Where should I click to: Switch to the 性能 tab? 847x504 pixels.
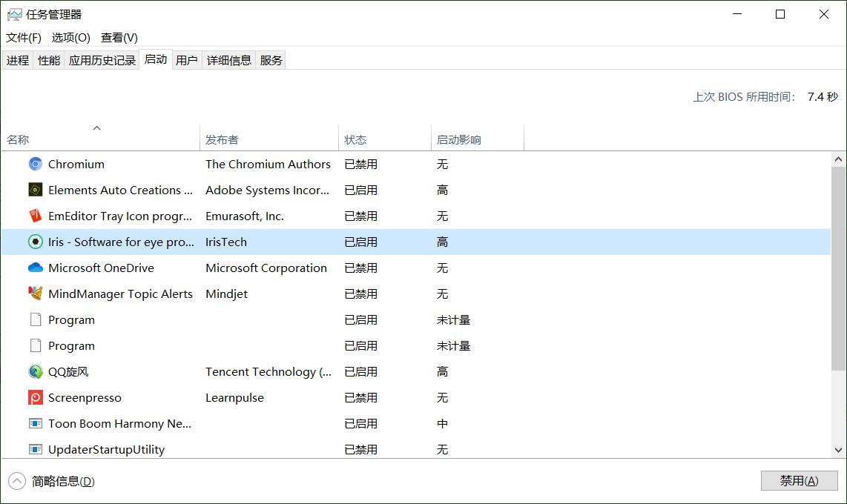pos(49,61)
